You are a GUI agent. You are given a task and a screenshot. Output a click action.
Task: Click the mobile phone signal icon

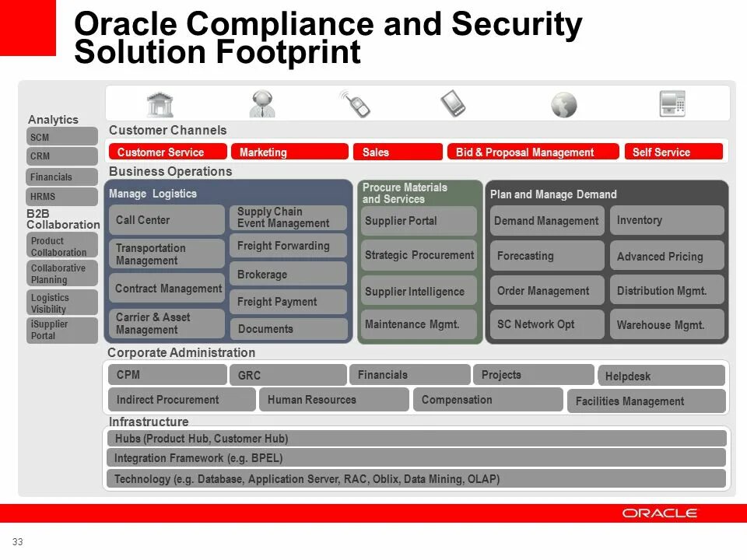[356, 103]
